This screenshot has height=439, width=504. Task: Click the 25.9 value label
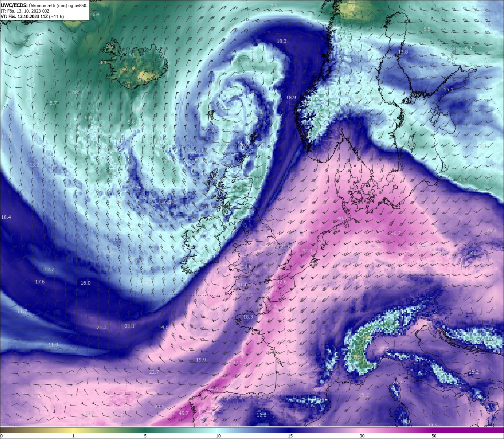click(235, 426)
